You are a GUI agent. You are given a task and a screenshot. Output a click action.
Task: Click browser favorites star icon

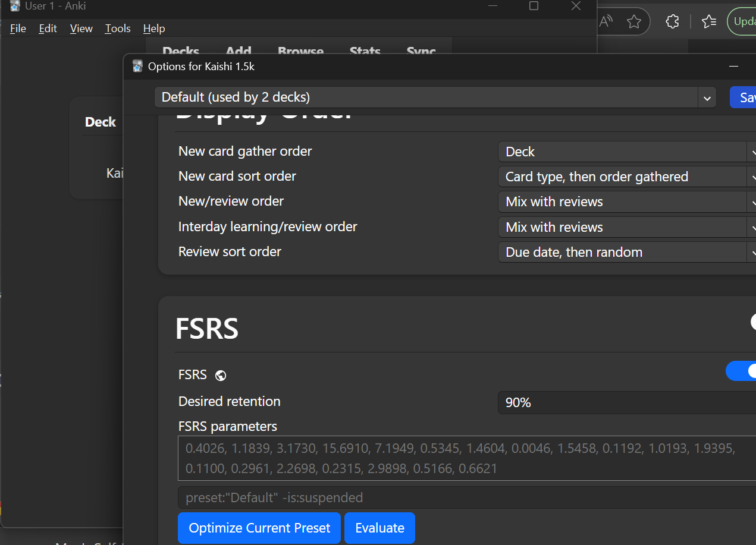coord(634,22)
